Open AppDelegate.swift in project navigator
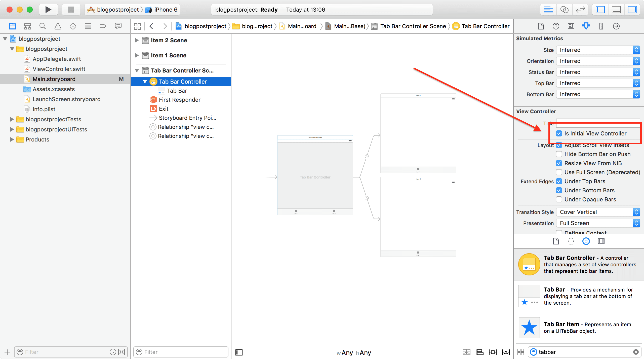 [x=57, y=59]
